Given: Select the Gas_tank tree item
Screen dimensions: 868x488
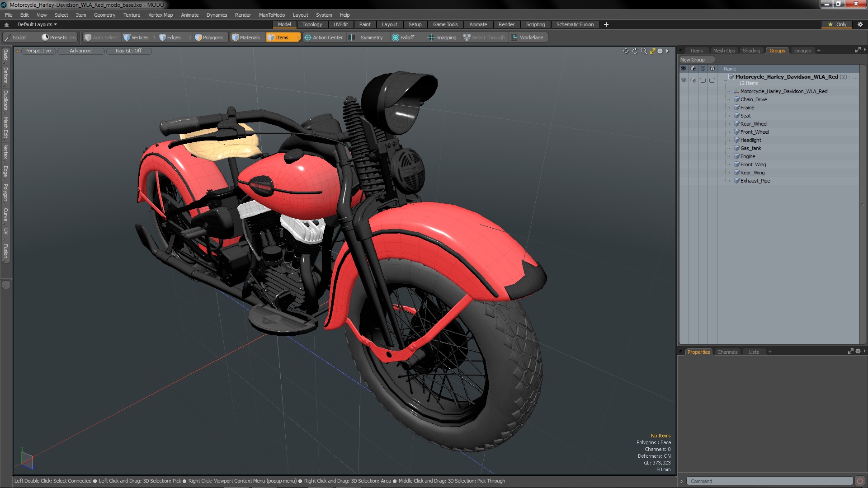Looking at the screenshot, I should click(x=750, y=148).
